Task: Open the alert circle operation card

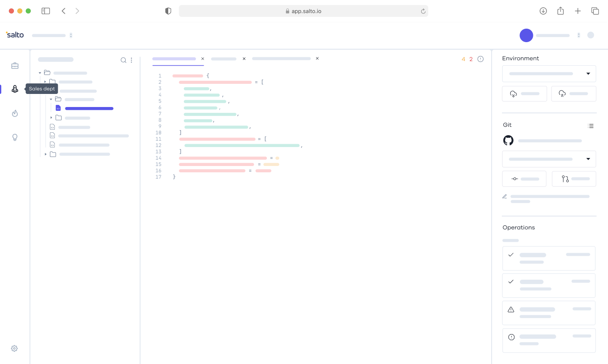Action: (549, 340)
